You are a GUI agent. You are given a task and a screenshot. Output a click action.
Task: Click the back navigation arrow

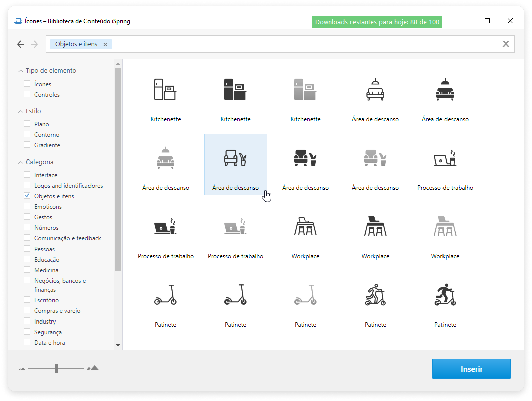20,45
